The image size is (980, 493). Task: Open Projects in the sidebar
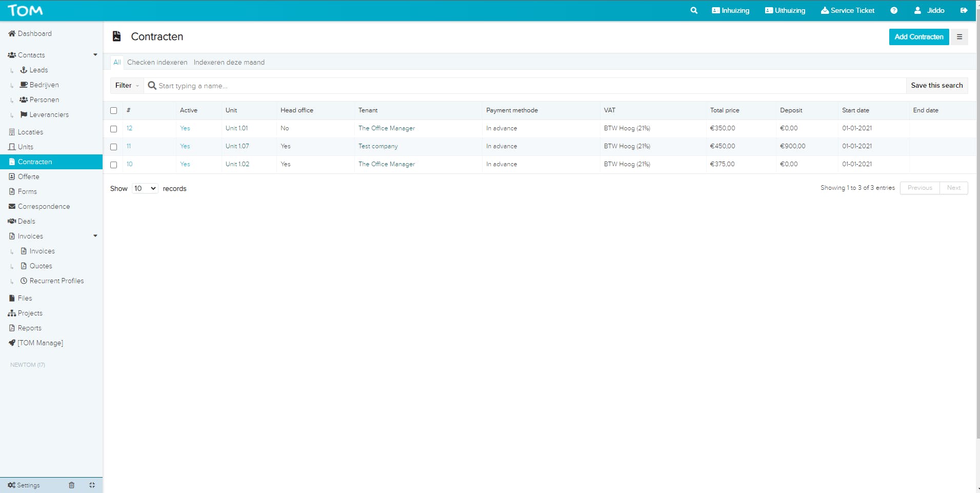(x=25, y=313)
